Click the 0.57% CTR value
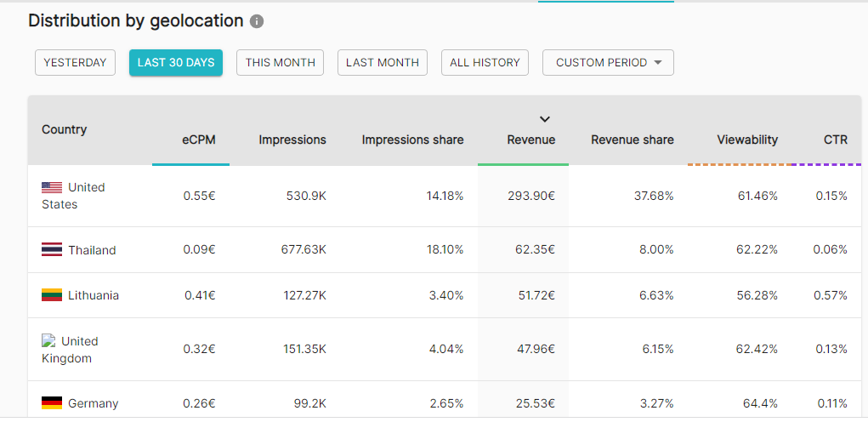The height and width of the screenshot is (422, 868). coord(831,296)
